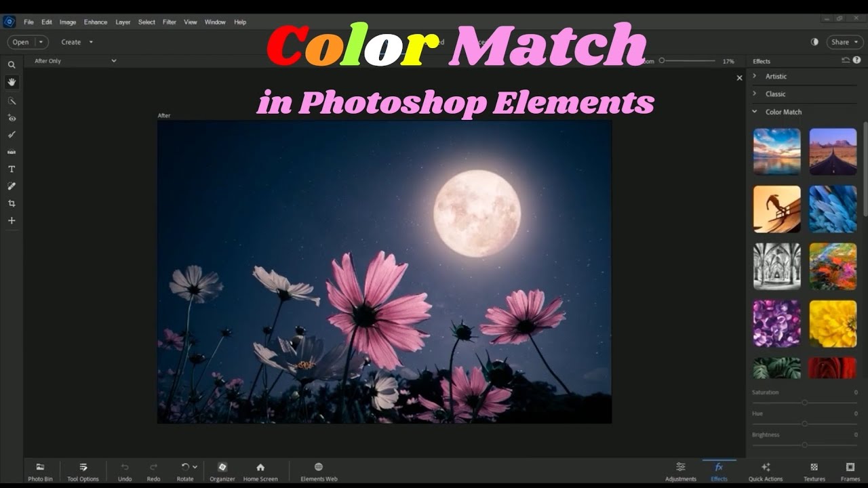Select the Move tool
868x488 pixels.
tap(12, 220)
